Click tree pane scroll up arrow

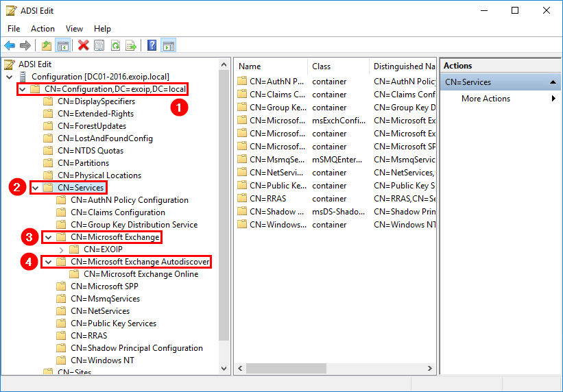coord(224,64)
